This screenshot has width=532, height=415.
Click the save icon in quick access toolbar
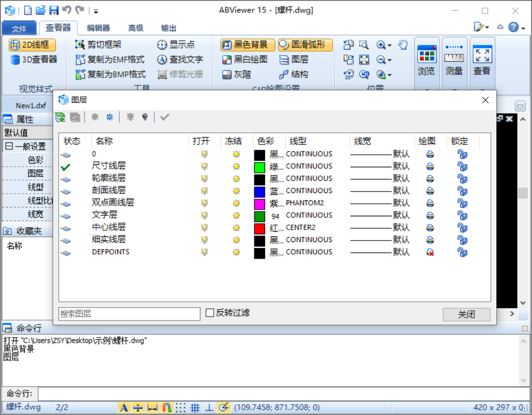click(x=54, y=10)
